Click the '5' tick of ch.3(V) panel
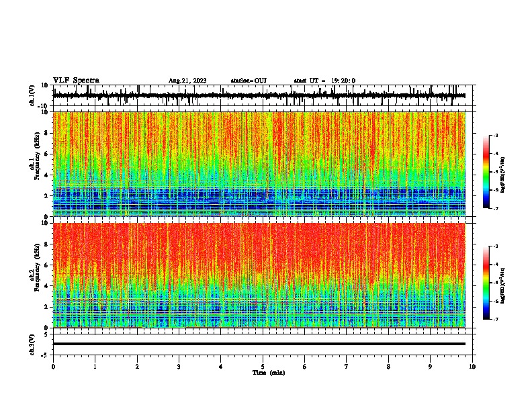The image size is (532, 411). coord(47,334)
